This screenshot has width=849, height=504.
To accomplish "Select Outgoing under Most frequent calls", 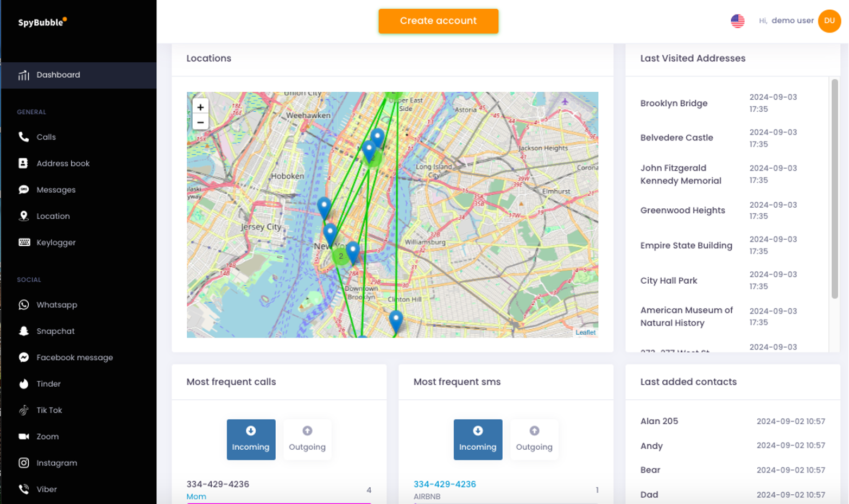I will coord(307,439).
